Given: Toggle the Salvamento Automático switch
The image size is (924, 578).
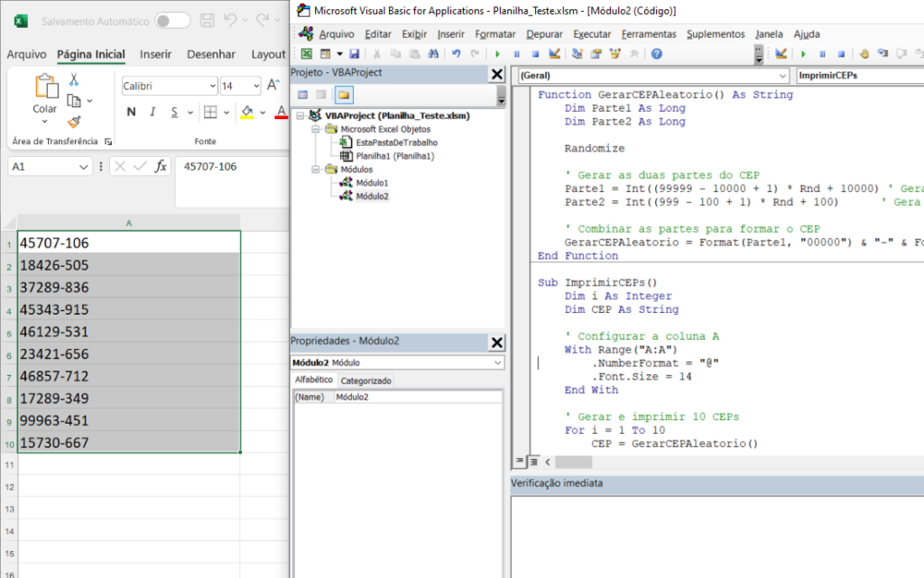Looking at the screenshot, I should coord(171,20).
